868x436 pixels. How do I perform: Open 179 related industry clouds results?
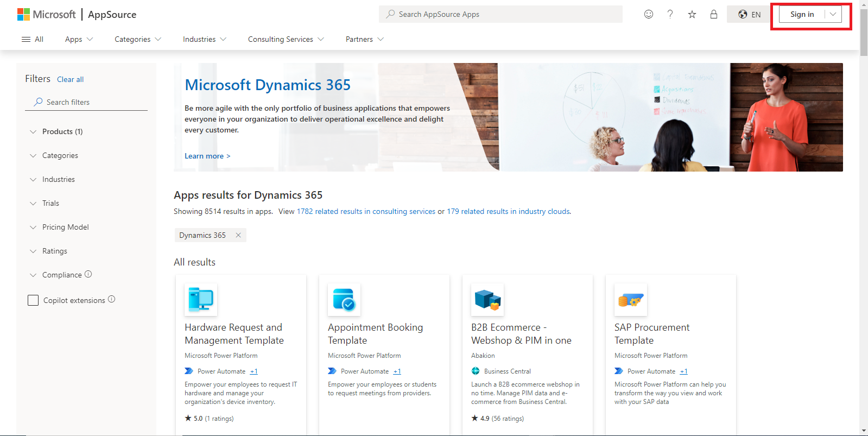tap(509, 211)
